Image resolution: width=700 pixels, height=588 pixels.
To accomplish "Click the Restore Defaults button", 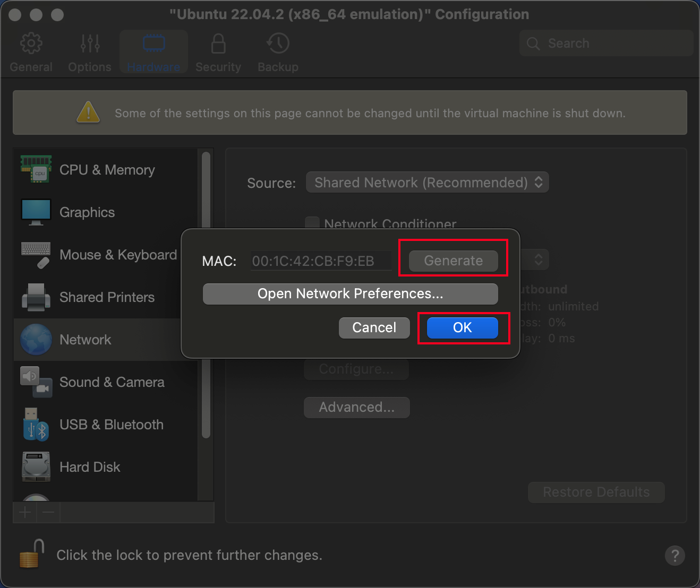I will click(x=596, y=492).
